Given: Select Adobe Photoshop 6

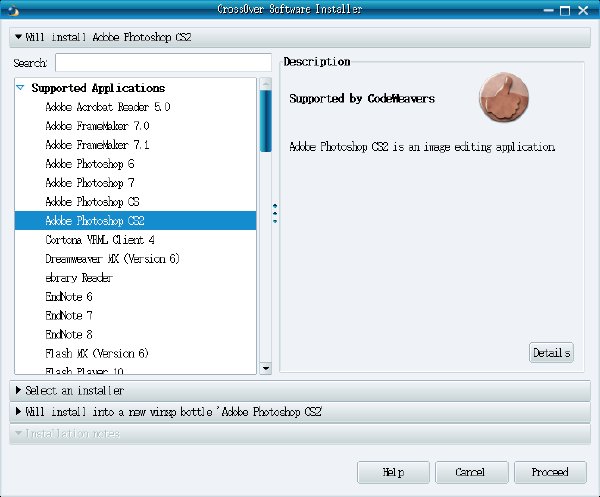Looking at the screenshot, I should (135, 164).
